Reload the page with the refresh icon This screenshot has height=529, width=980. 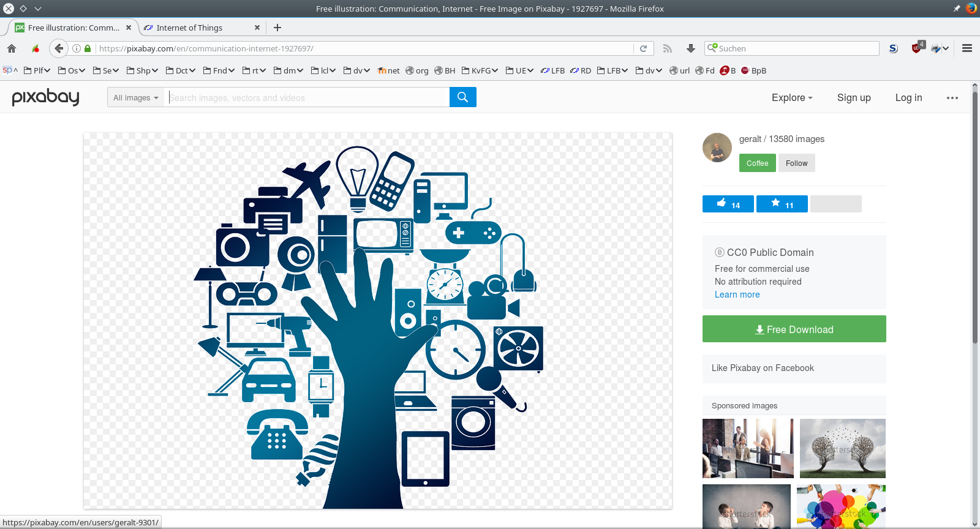coord(643,48)
